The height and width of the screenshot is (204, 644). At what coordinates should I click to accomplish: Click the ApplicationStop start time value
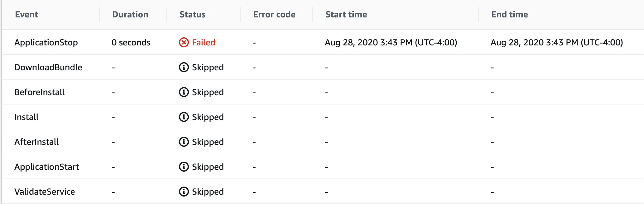point(391,43)
